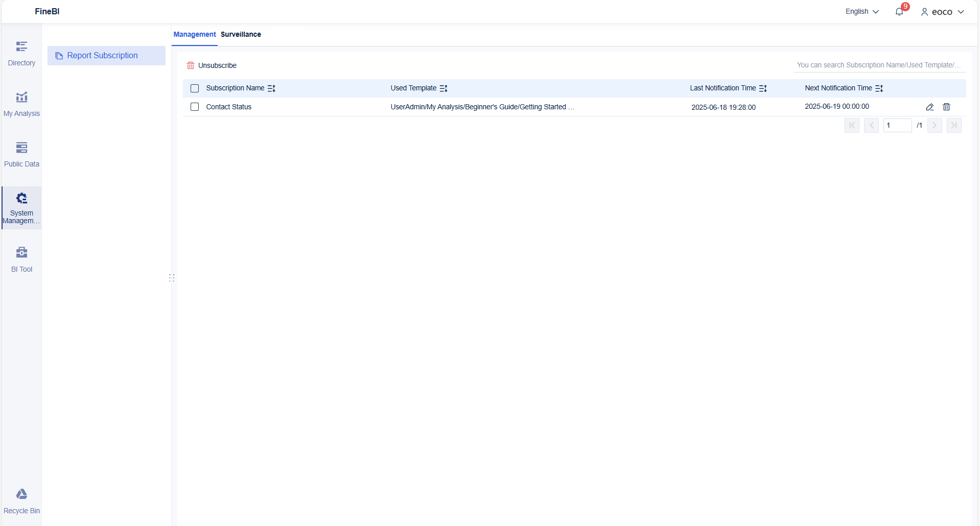The image size is (980, 526).
Task: Click the UserAdmin/My Analysis template path
Action: (482, 107)
